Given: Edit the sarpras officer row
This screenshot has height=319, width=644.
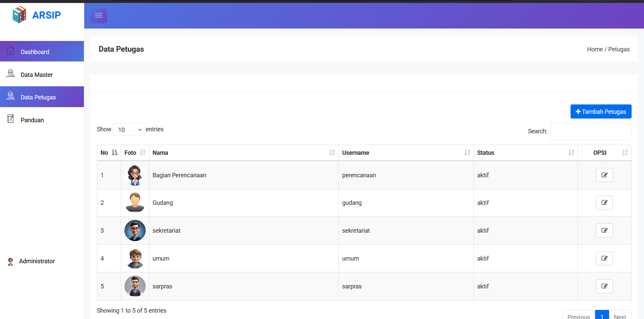Looking at the screenshot, I should pyautogui.click(x=604, y=286).
